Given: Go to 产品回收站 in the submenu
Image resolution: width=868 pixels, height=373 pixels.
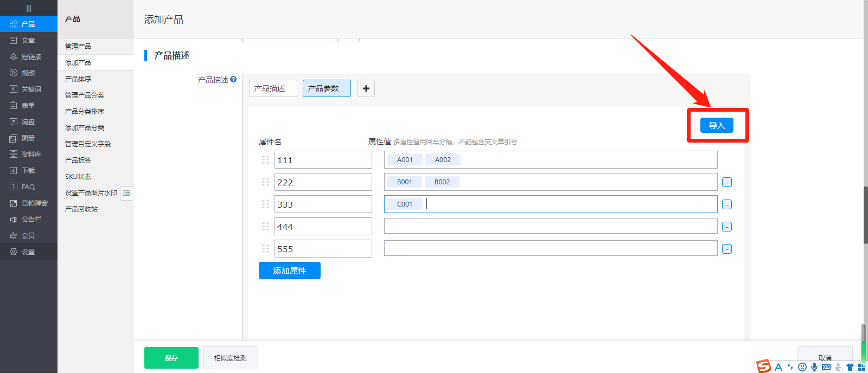Looking at the screenshot, I should (81, 209).
